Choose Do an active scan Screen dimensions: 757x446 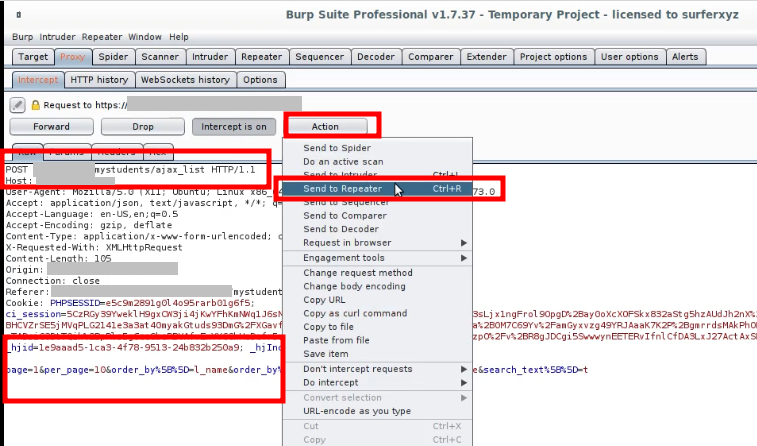(x=377, y=162)
